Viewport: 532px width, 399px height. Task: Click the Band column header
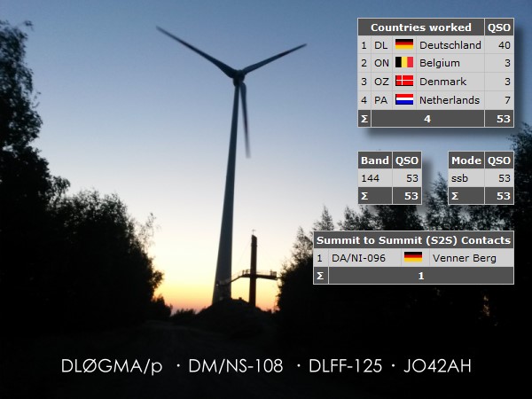[374, 160]
